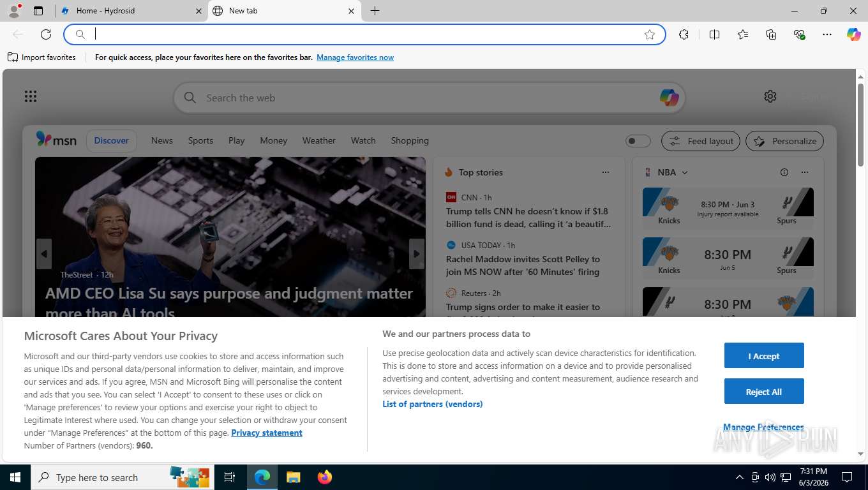
Task: Click Copilot icon in search box
Action: tap(669, 98)
